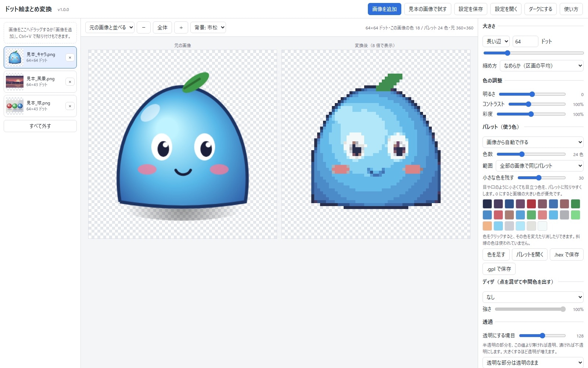Click the dark green swatch ending the top row
Viewport: 588px width, 368px height.
pyautogui.click(x=576, y=204)
